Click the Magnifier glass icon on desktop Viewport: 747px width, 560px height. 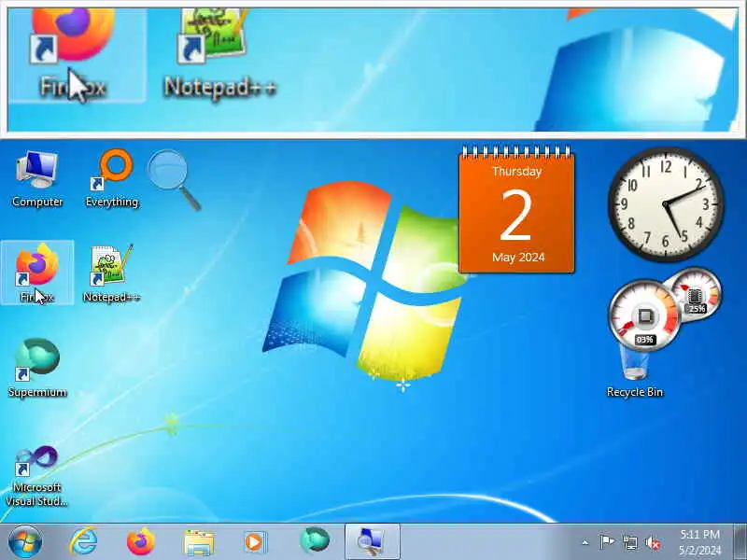pos(175,180)
